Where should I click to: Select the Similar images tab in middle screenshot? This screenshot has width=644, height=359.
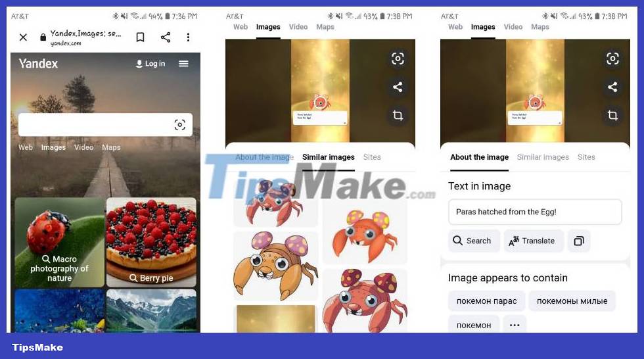click(328, 157)
